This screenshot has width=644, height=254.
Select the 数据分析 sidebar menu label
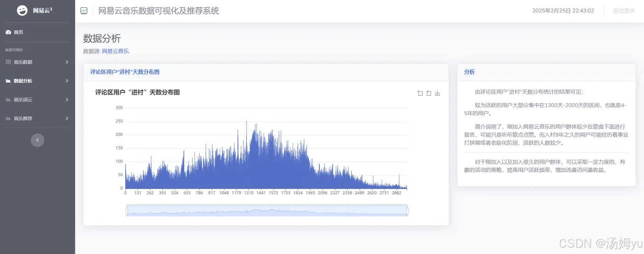pos(23,81)
